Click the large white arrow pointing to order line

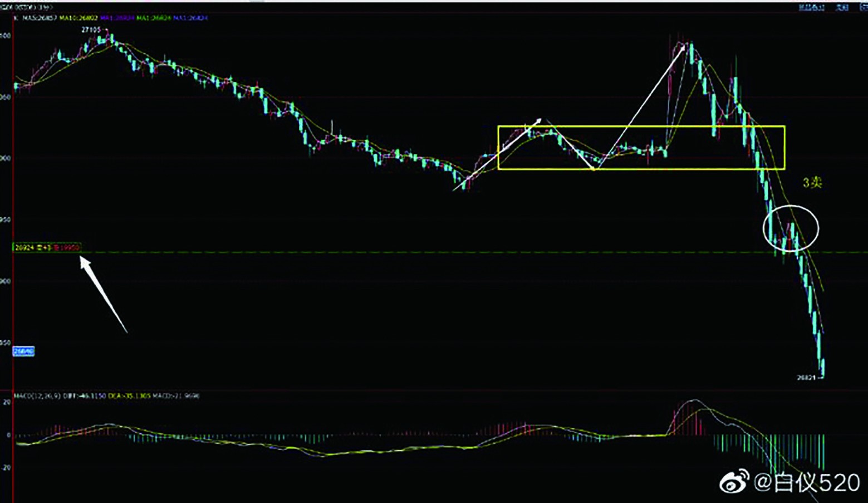point(104,294)
